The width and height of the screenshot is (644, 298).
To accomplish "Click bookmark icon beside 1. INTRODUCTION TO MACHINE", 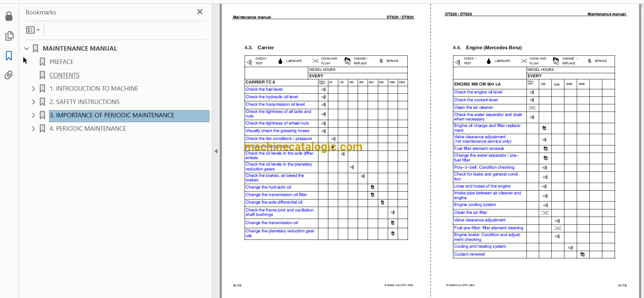I will (42, 89).
